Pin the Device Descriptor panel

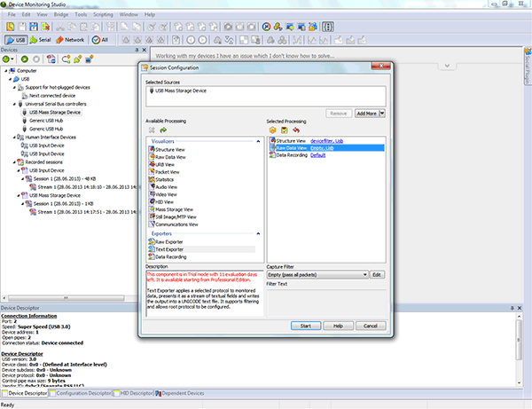[512, 308]
